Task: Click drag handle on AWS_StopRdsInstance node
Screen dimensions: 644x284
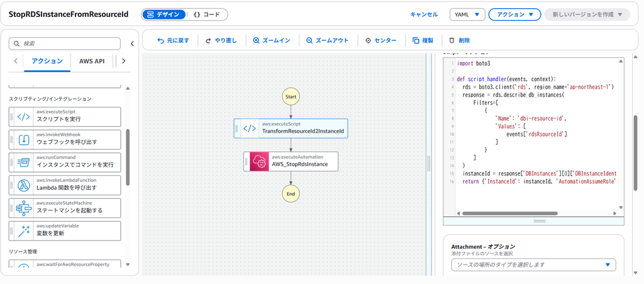Action: [247, 161]
